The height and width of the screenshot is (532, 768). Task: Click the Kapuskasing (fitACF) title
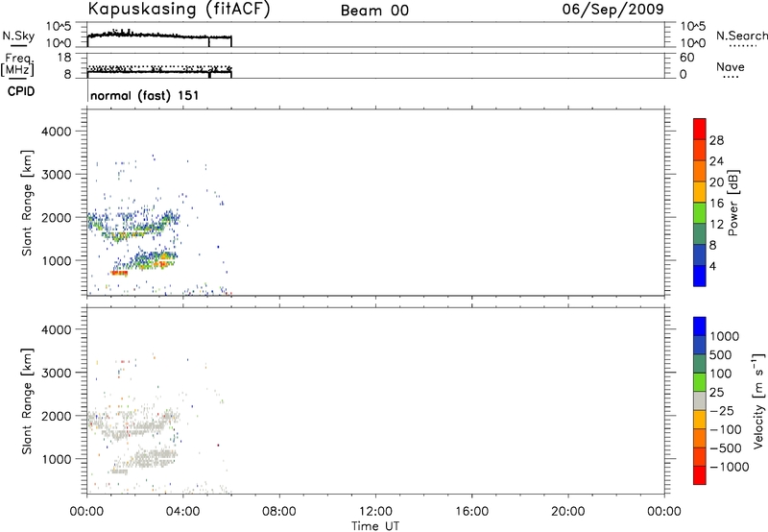(x=179, y=10)
